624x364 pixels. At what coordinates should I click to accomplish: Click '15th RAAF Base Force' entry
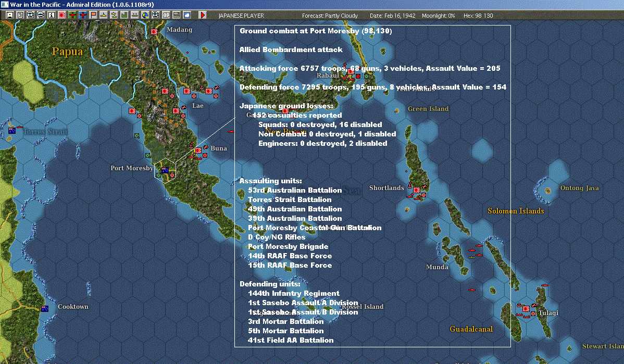point(290,266)
